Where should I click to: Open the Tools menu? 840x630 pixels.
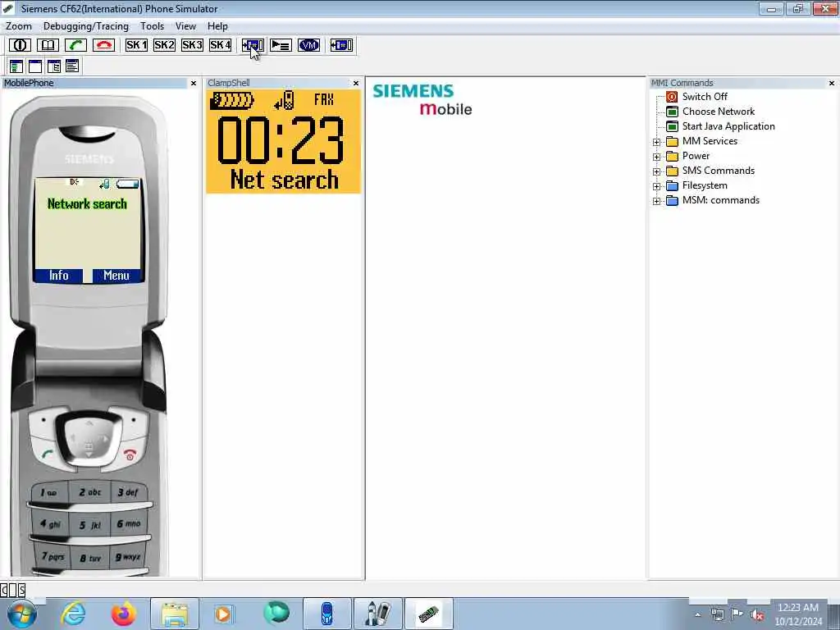(152, 26)
